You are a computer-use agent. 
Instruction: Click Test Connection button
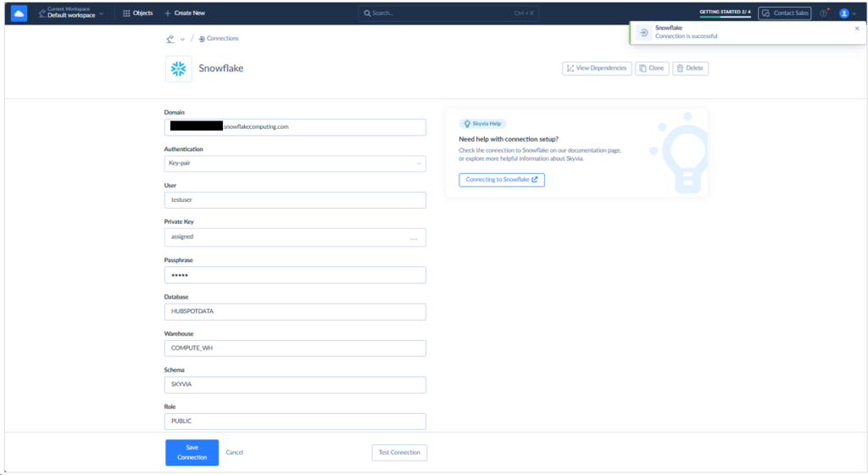[399, 452]
